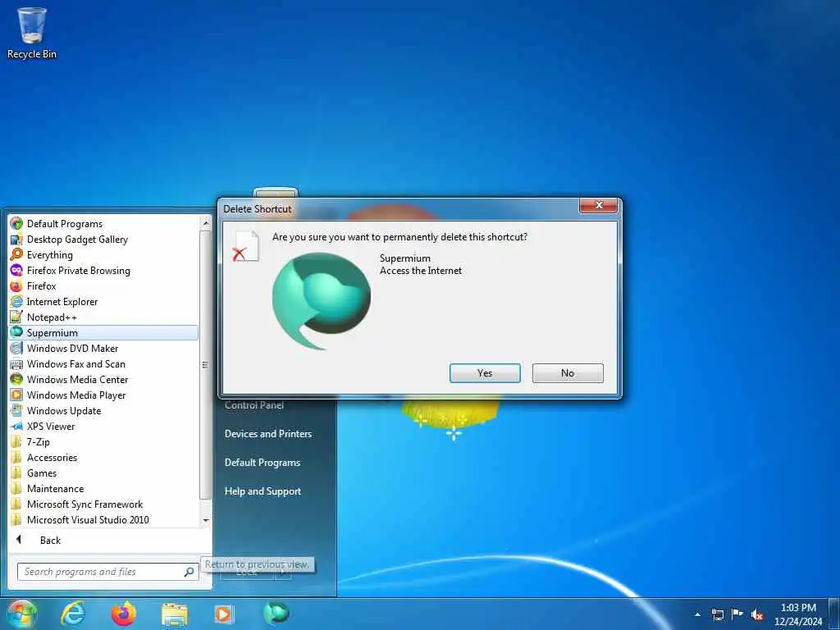Click the down arrow of the programs list scrollbar

tap(206, 520)
